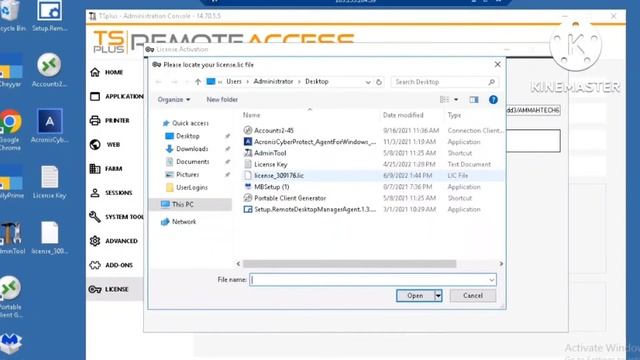Click the Open button
Image resolution: width=640 pixels, height=360 pixels.
tap(415, 296)
